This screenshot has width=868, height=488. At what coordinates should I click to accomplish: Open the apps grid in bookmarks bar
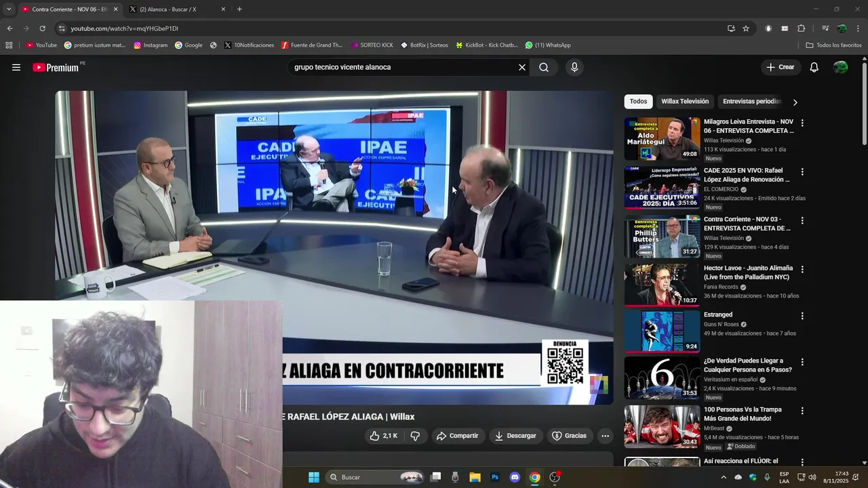(x=9, y=45)
